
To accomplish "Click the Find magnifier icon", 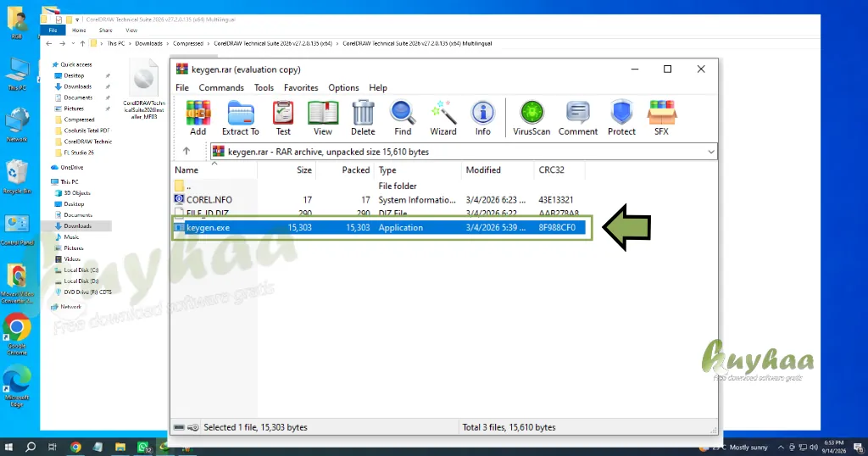I will point(403,118).
